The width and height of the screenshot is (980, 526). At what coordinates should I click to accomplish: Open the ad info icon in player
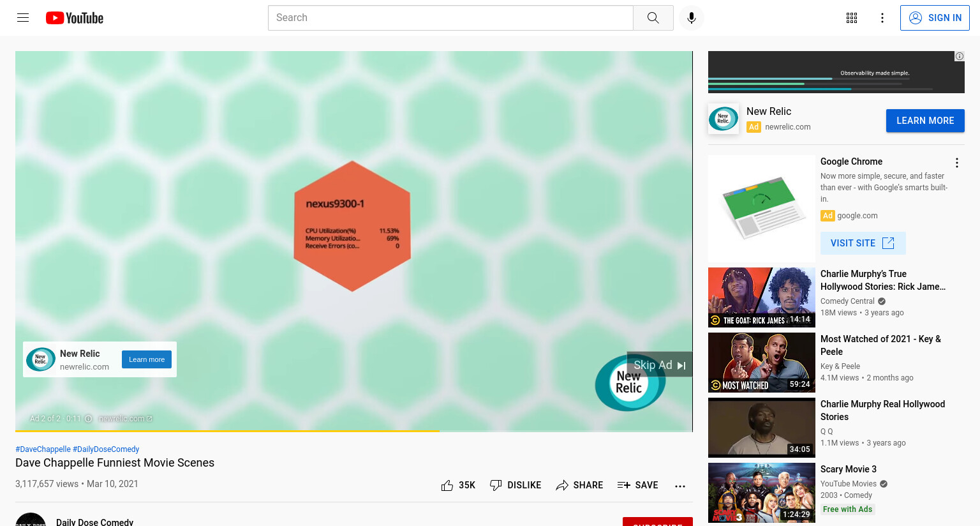[89, 419]
